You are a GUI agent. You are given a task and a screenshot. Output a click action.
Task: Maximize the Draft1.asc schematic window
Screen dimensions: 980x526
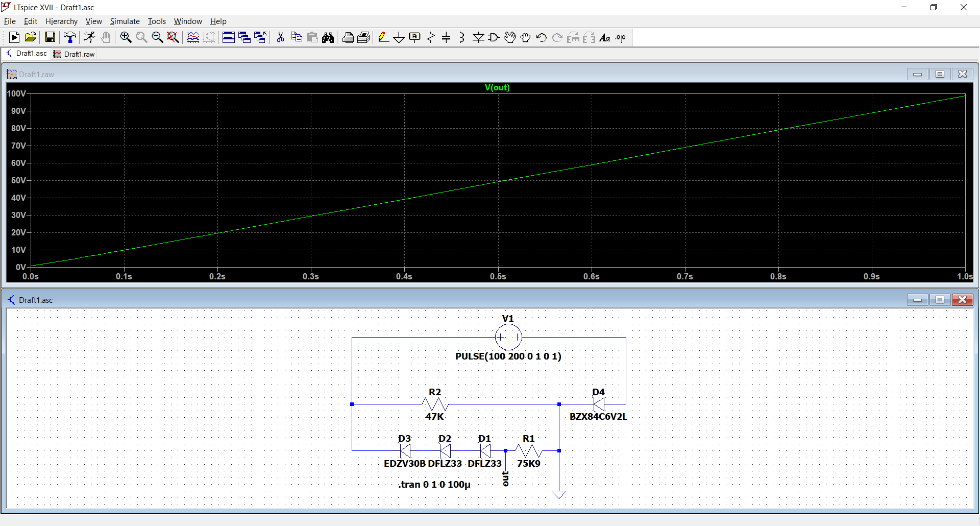pyautogui.click(x=940, y=300)
